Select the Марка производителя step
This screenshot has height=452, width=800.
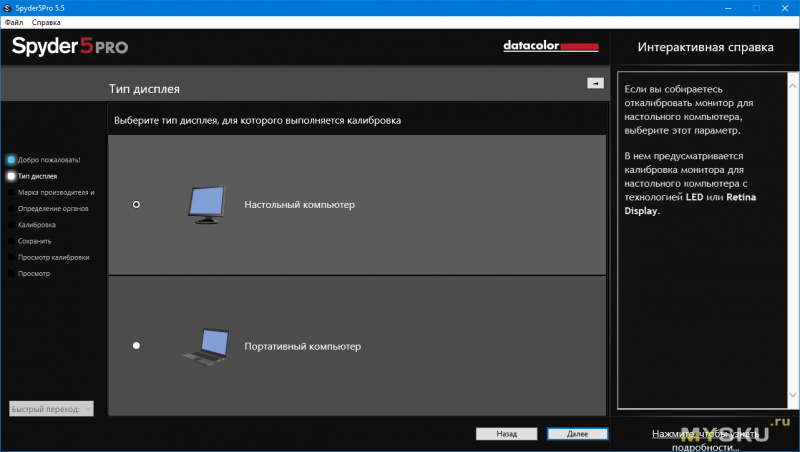tap(56, 192)
